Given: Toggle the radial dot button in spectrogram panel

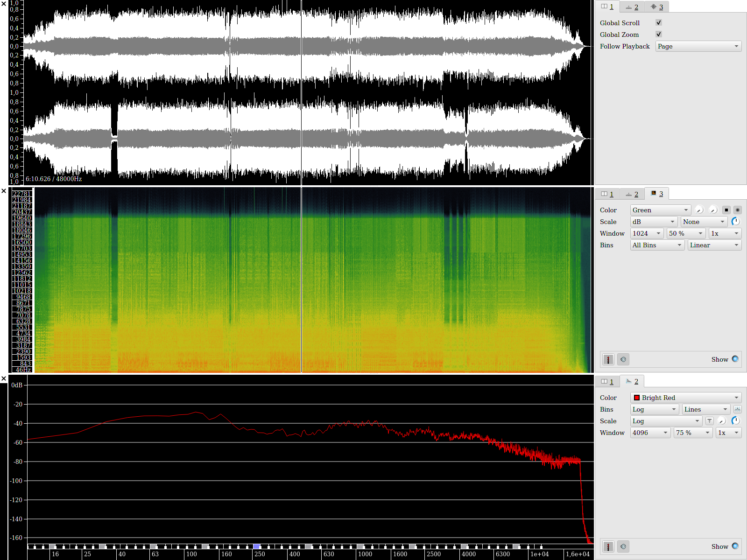Looking at the screenshot, I should coord(738,210).
